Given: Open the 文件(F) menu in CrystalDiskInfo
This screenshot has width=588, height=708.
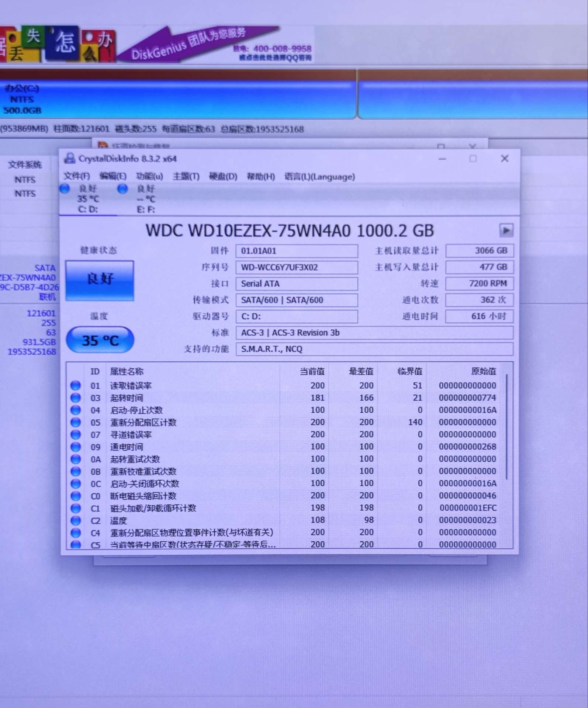Looking at the screenshot, I should point(77,176).
